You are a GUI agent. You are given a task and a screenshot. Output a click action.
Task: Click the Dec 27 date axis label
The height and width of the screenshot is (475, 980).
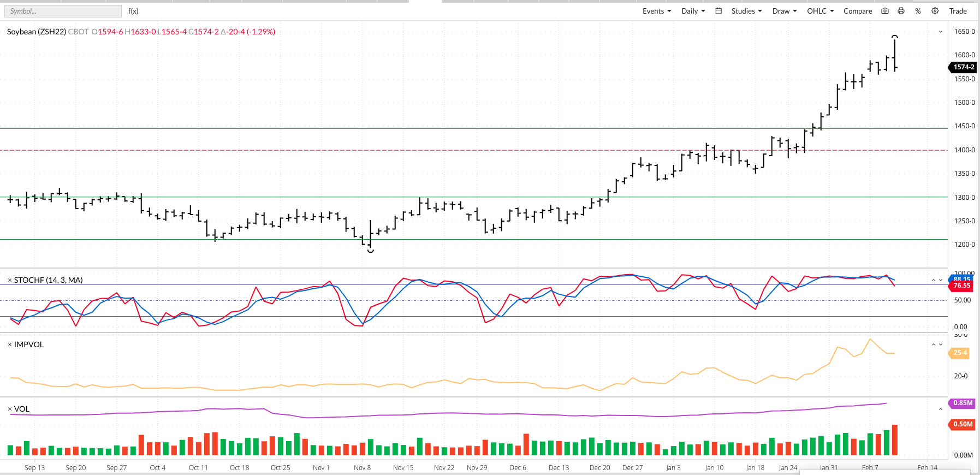pos(633,468)
